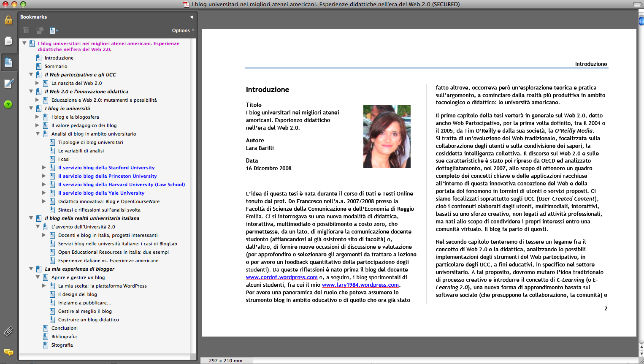Open the Attachments paperclip panel icon
644x364 pixels.
8,331
